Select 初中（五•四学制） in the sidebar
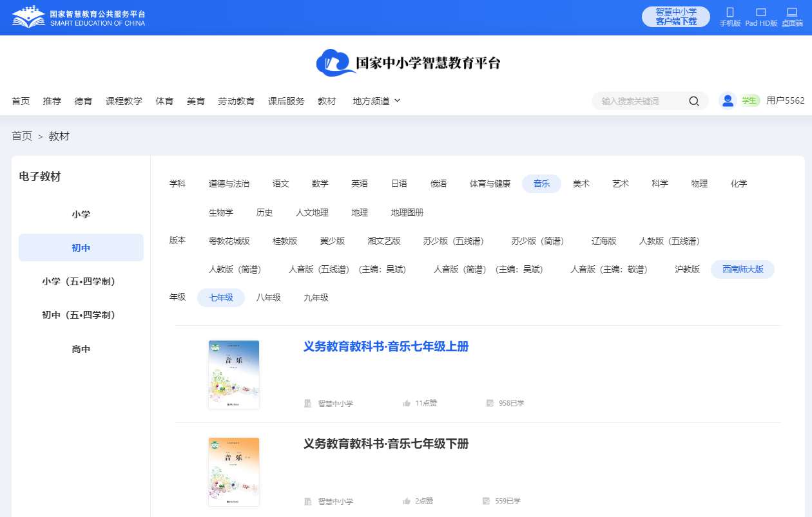Viewport: 812px width, 517px height. (81, 315)
